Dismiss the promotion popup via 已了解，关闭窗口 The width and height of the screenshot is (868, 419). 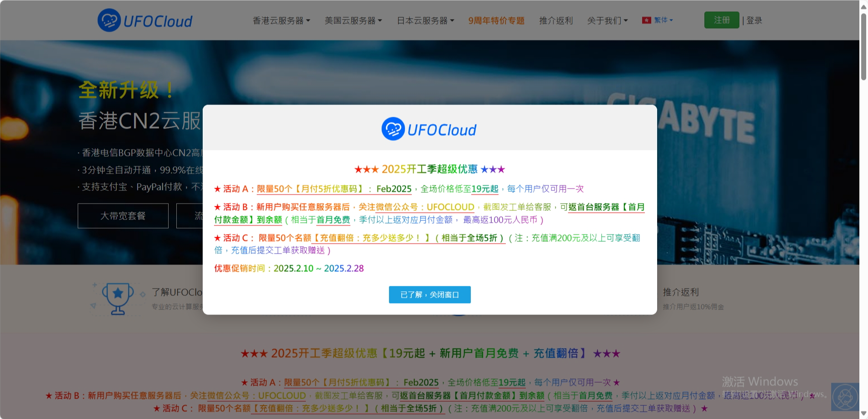(429, 294)
